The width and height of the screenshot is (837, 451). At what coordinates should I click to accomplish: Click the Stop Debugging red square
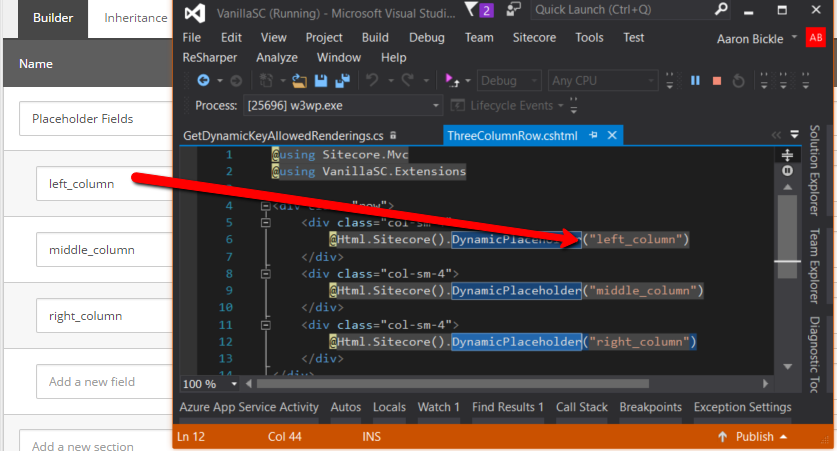717,81
